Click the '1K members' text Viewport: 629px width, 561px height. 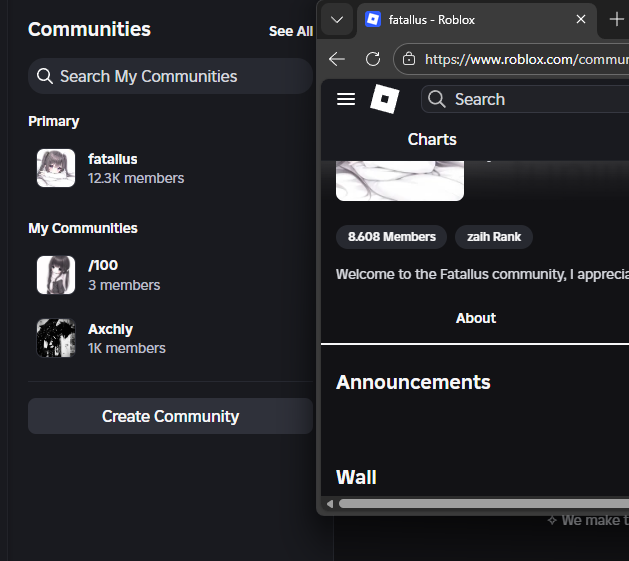tap(127, 348)
